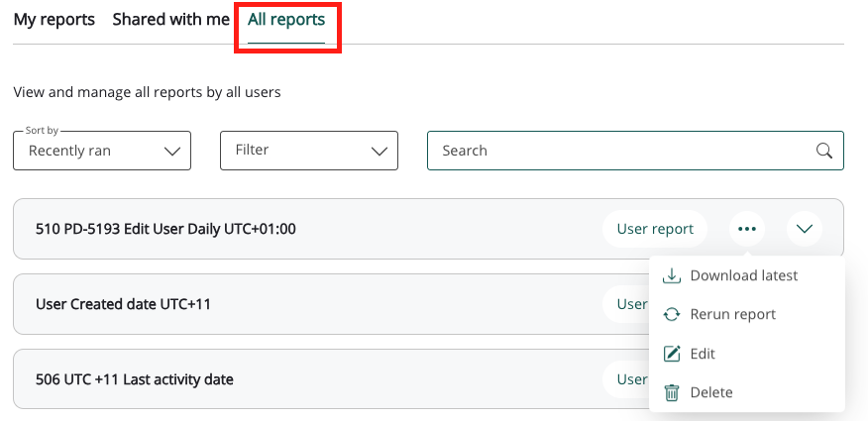Viewport: 868px width, 421px height.
Task: Open the Filter dropdown
Action: tap(308, 151)
